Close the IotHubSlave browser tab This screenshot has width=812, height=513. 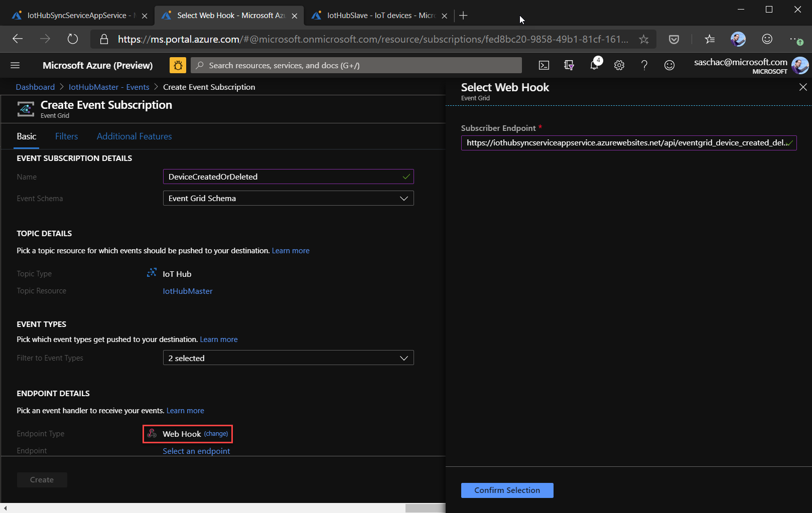444,16
